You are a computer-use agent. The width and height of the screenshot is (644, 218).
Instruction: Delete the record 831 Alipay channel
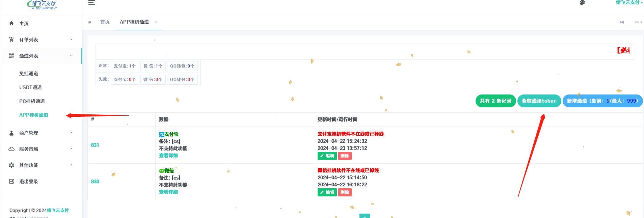(345, 156)
